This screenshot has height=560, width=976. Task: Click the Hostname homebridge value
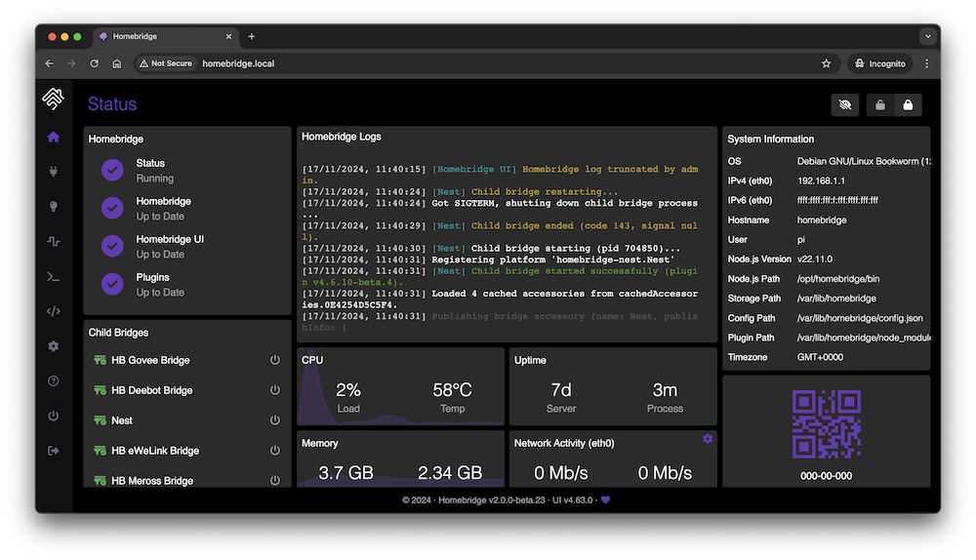click(822, 220)
